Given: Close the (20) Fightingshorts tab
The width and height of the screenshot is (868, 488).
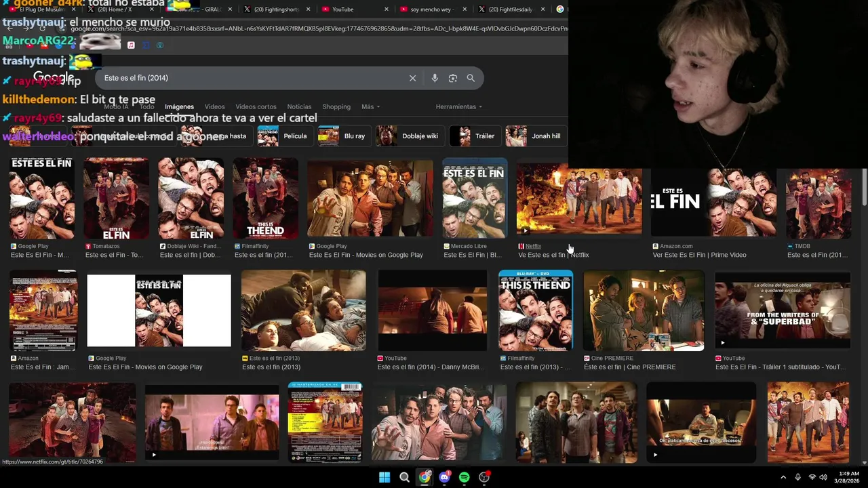Looking at the screenshot, I should (308, 9).
